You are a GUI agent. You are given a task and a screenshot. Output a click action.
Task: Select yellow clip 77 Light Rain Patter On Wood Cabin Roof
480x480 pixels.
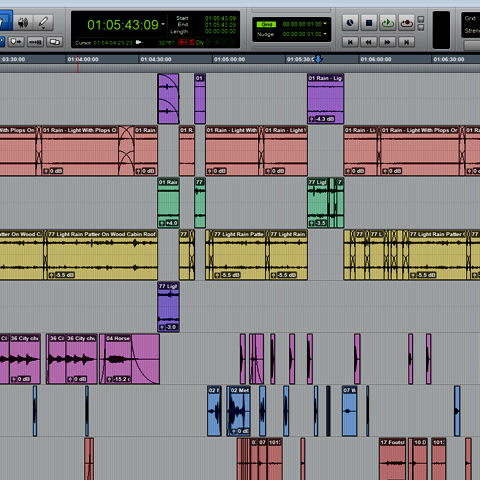102,255
